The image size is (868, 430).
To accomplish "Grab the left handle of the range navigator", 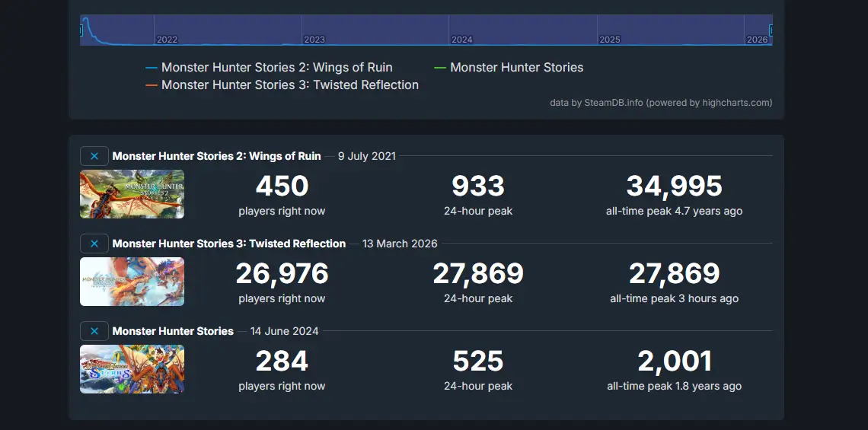I will (81, 30).
